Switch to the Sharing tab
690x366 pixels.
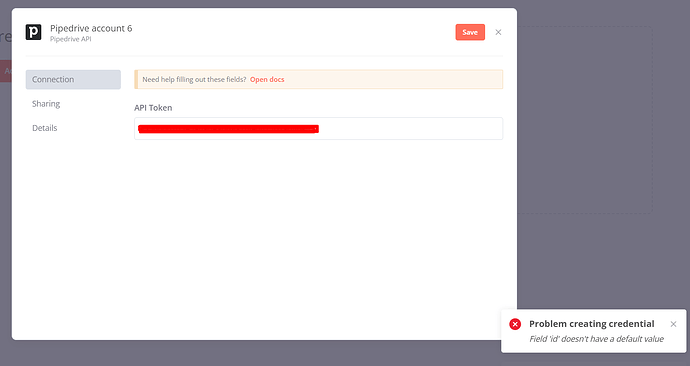pos(46,104)
